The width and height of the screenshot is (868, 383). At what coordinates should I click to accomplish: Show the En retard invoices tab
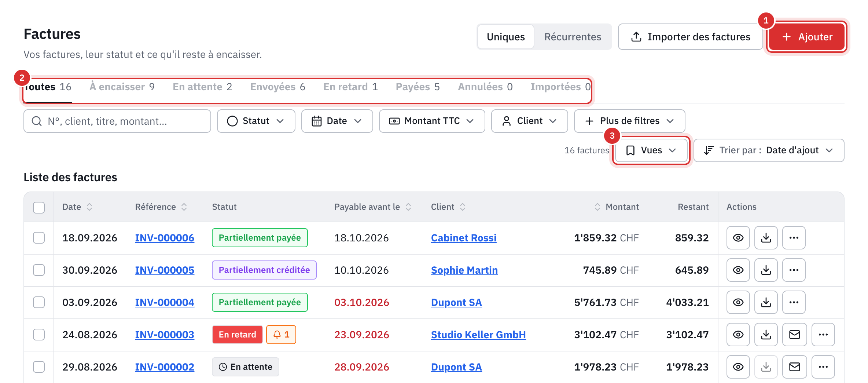[350, 87]
